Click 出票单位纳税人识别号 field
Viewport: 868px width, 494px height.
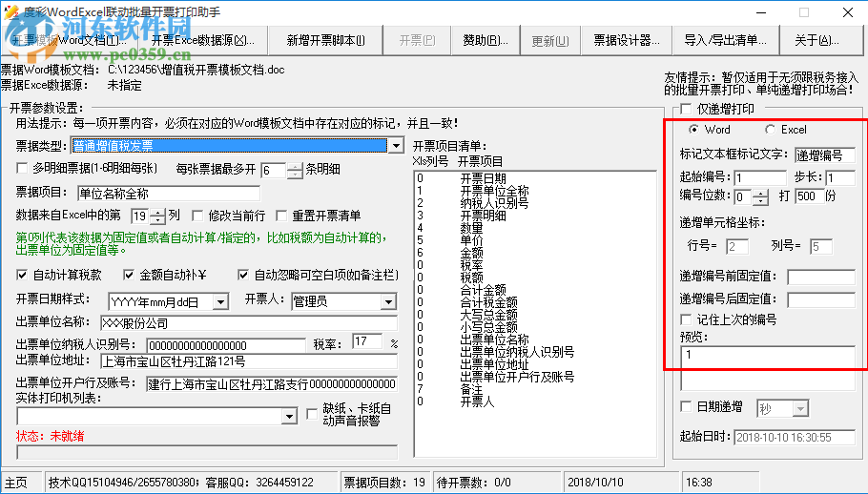pyautogui.click(x=226, y=346)
